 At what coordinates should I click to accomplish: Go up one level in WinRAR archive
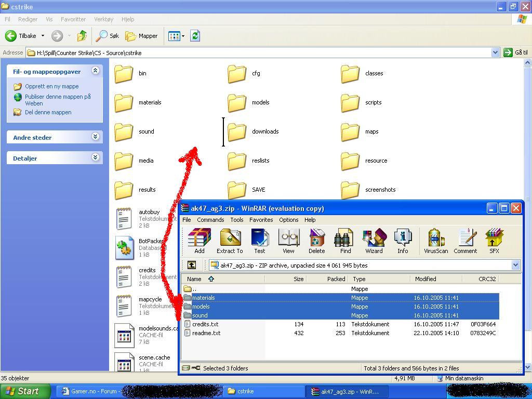pos(192,265)
